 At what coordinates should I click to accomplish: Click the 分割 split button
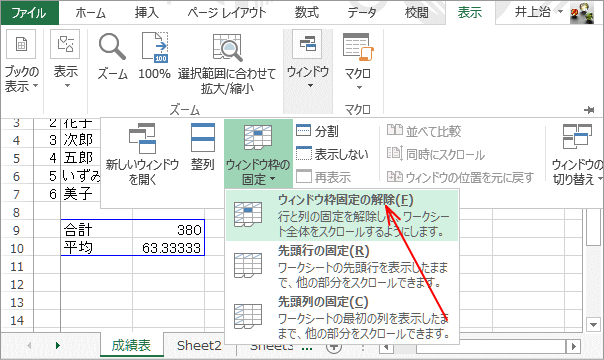pyautogui.click(x=318, y=131)
